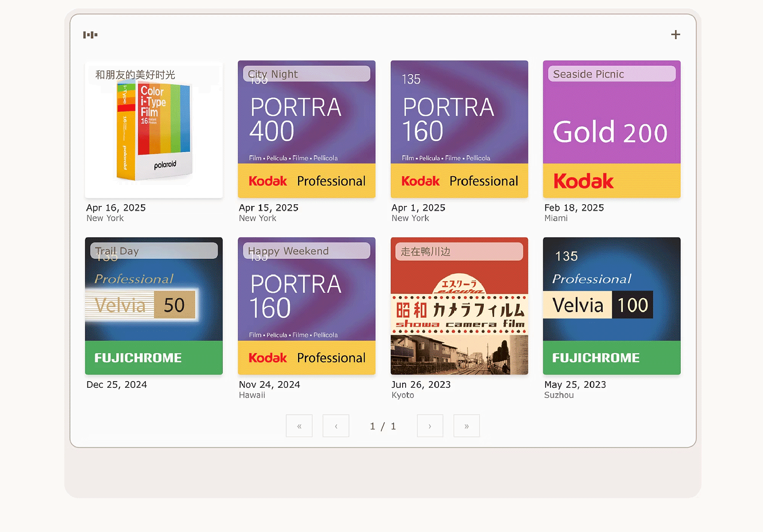The image size is (763, 532).
Task: Click the Hawaii location under Nov 24, 2024
Action: click(x=252, y=395)
